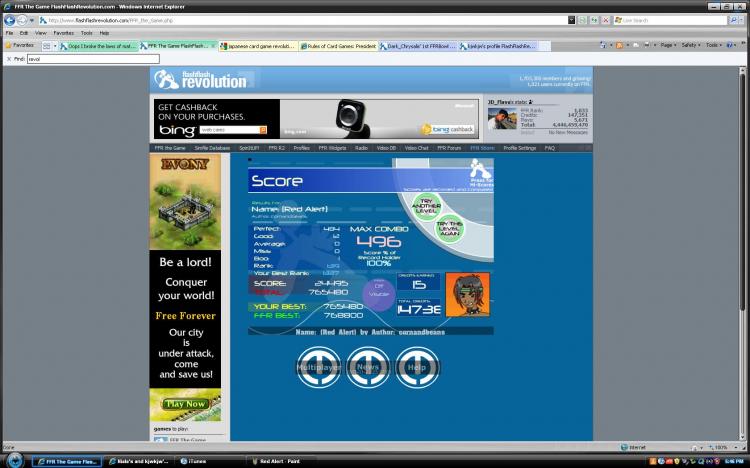Viewport: 750px width, 468px height.
Task: Expand the Safety dropdown menu
Action: [x=692, y=45]
